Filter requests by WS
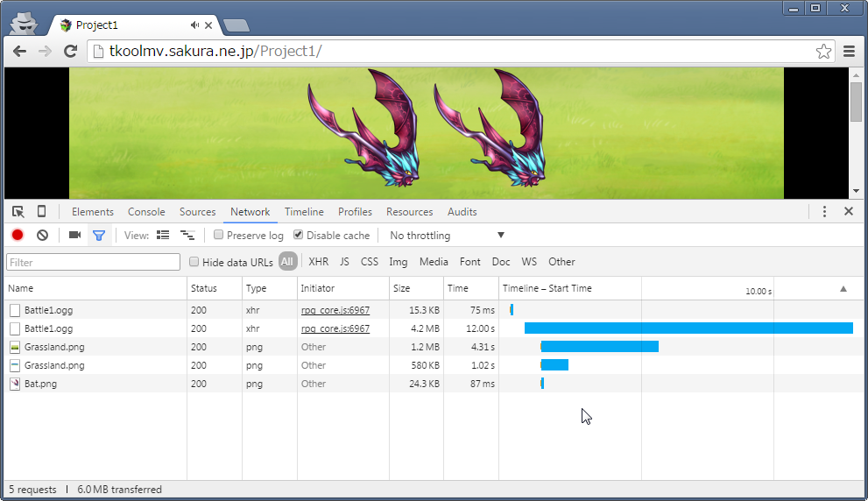The height and width of the screenshot is (501, 868). click(x=529, y=262)
